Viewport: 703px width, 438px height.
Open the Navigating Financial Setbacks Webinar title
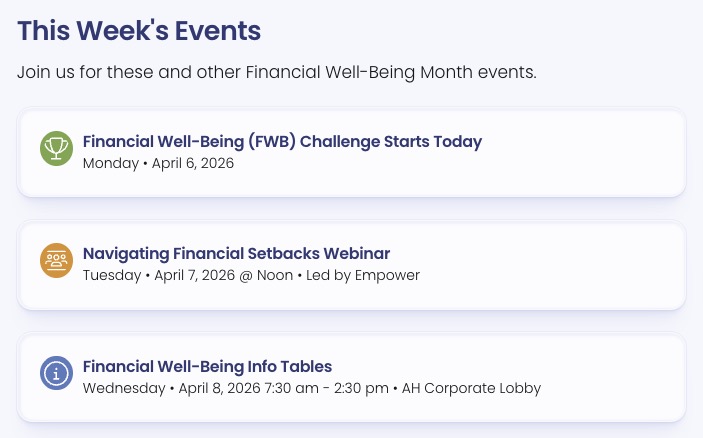point(236,253)
